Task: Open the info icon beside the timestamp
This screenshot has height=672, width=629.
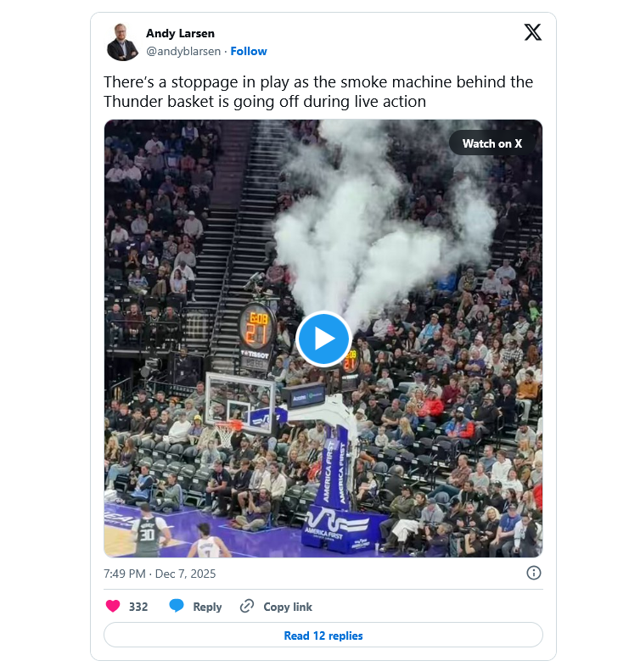Action: 534,573
